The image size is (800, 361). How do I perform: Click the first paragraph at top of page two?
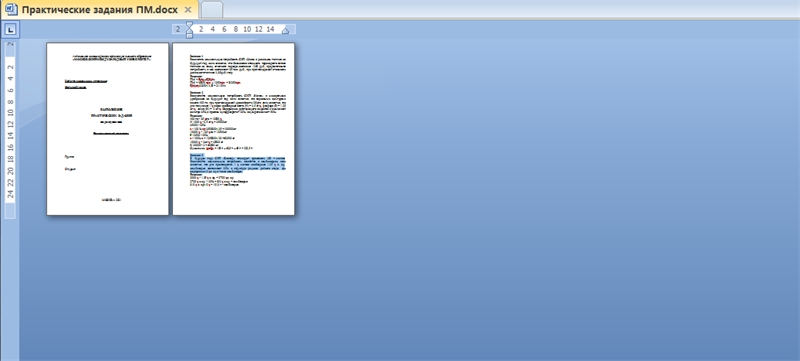238,65
